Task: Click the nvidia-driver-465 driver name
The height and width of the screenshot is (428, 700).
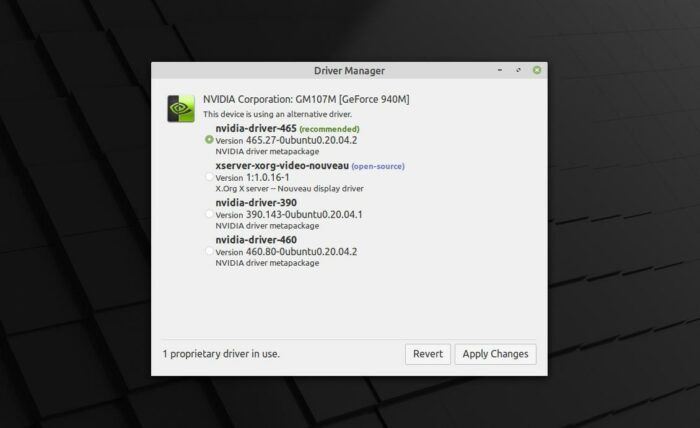Action: tap(256, 129)
